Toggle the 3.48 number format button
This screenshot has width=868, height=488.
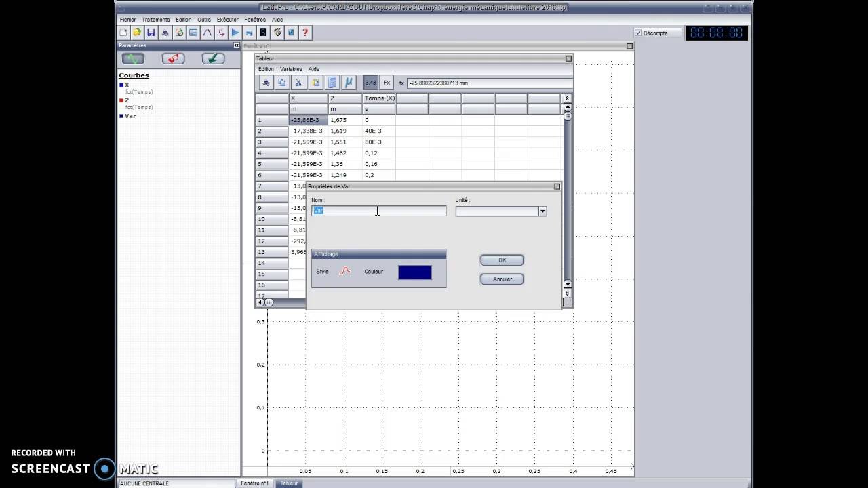click(x=370, y=83)
